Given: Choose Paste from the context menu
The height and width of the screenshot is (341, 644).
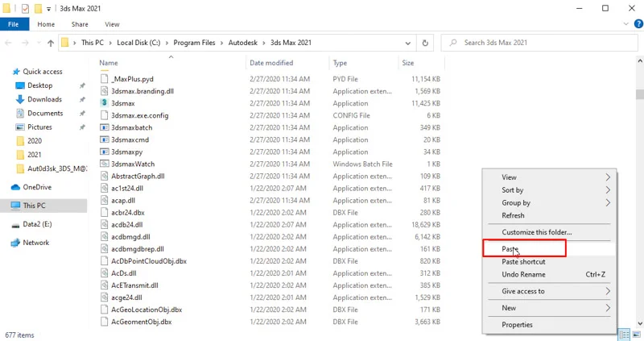Looking at the screenshot, I should point(549,249).
